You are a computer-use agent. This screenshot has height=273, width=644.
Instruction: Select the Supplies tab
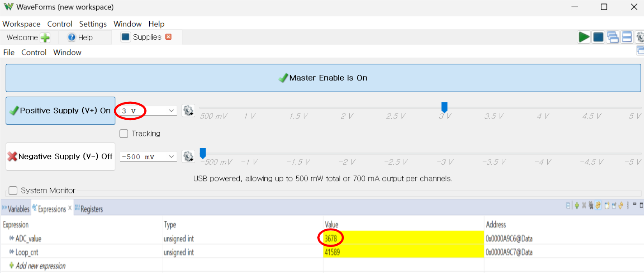point(147,37)
